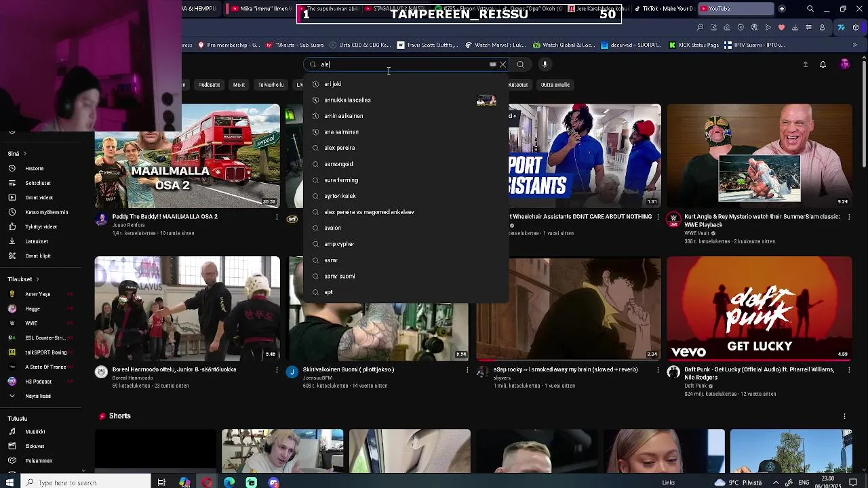Select the Taiviurheilu filter chip
Screen dimensions: 868x488
coord(271,85)
